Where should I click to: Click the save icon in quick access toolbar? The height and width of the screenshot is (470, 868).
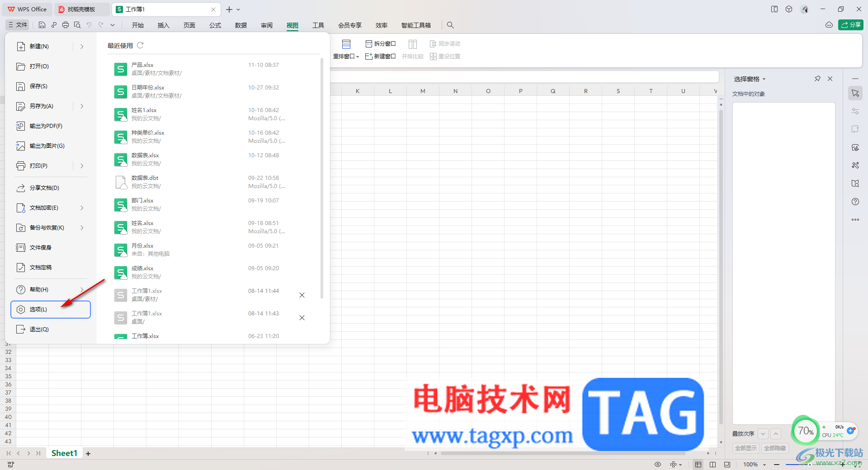tap(42, 25)
